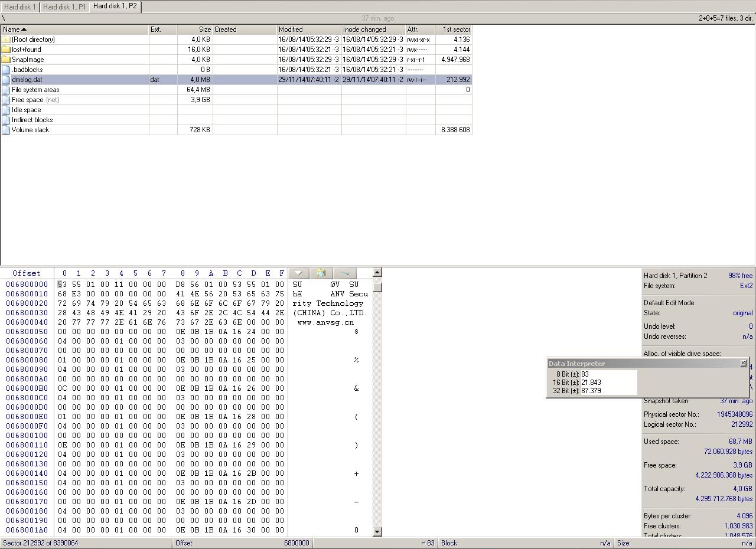
Task: Sort files by the Ext. column header
Action: click(x=162, y=29)
